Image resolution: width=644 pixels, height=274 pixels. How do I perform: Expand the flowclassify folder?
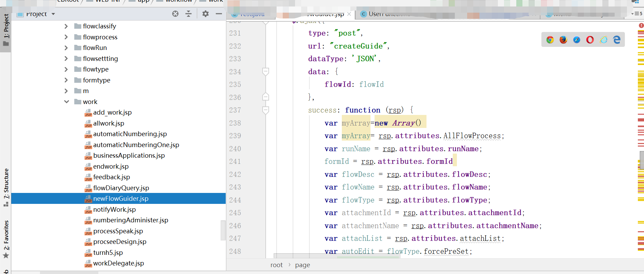(x=66, y=26)
